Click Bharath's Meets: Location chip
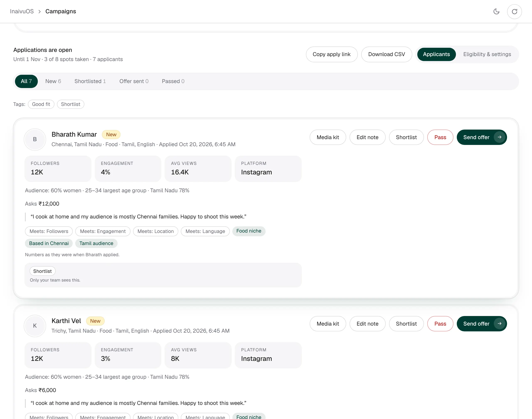The height and width of the screenshot is (419, 532). pos(156,231)
